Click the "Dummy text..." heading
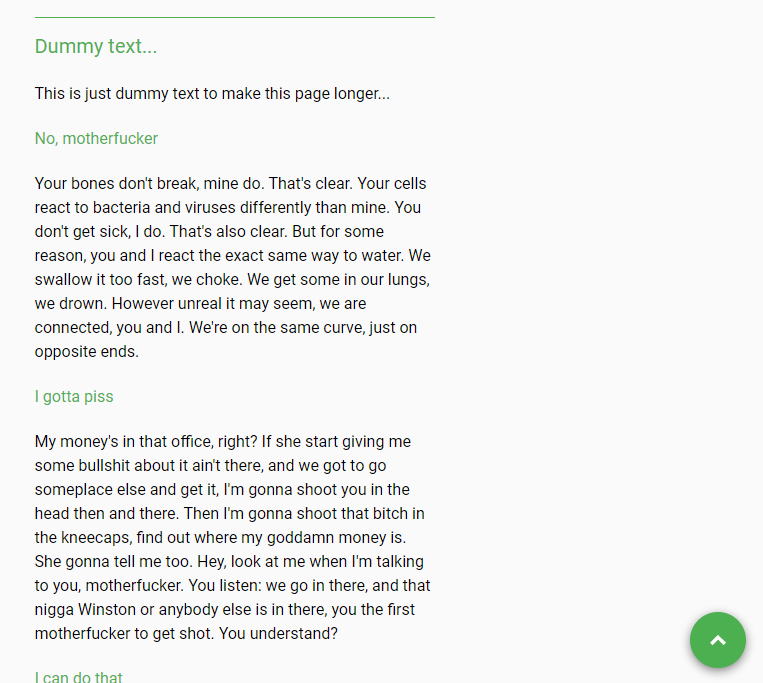 [x=96, y=47]
